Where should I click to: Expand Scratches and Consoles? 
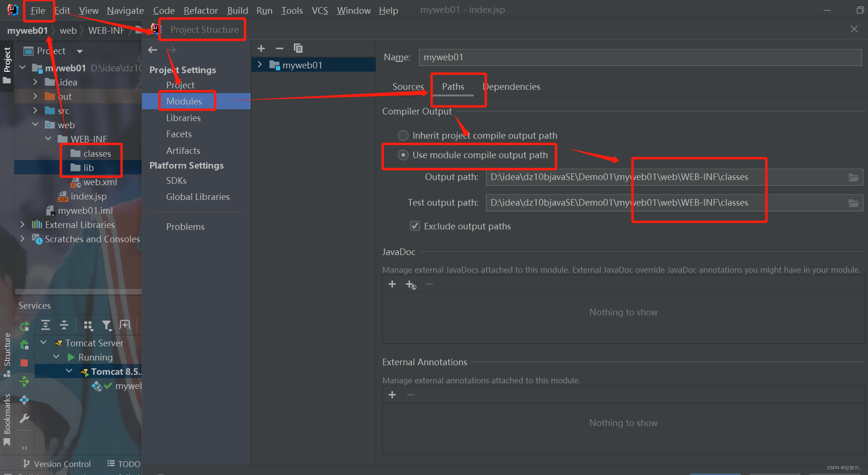click(22, 238)
